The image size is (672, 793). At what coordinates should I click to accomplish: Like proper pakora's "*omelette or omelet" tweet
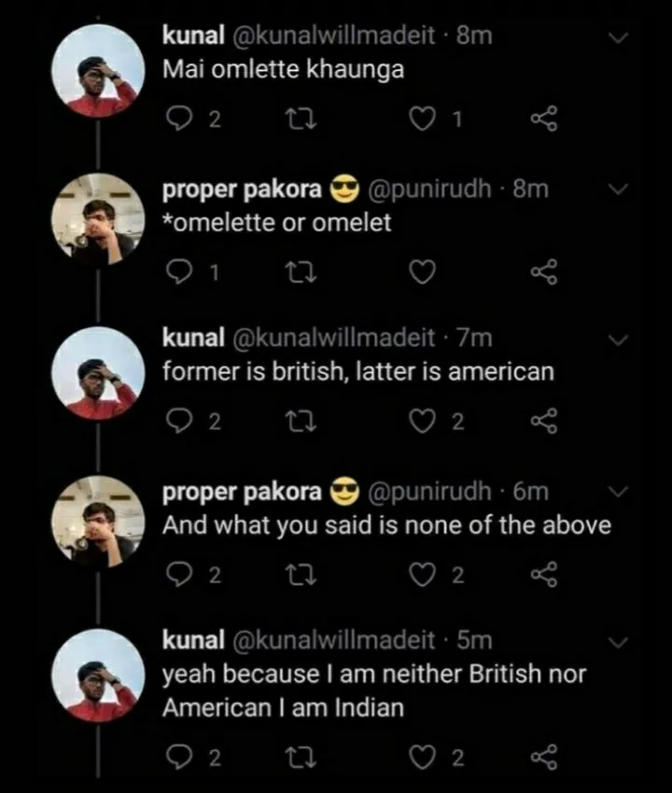coord(422,272)
